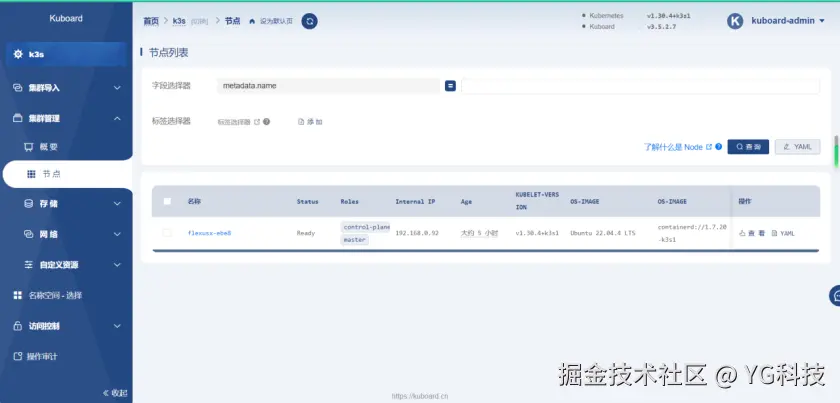The width and height of the screenshot is (840, 403).
Task: Click the cluster management icon in sidebar
Action: click(x=18, y=118)
